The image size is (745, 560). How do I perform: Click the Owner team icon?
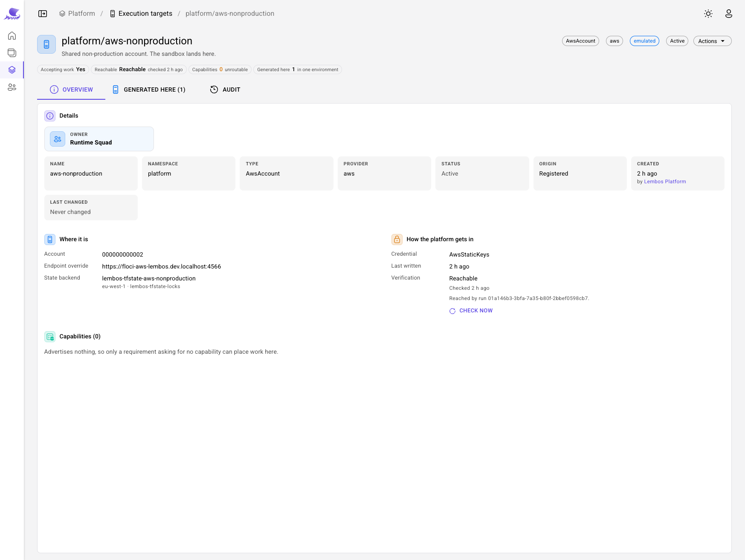coord(58,139)
